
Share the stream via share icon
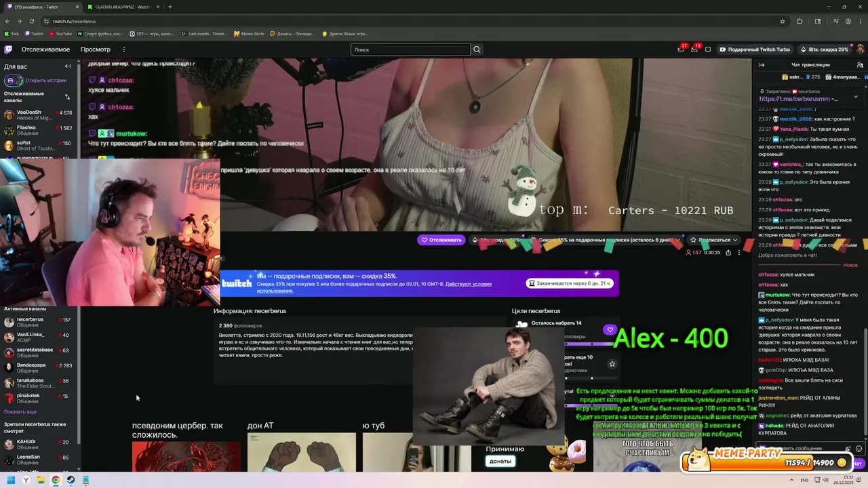[728, 252]
